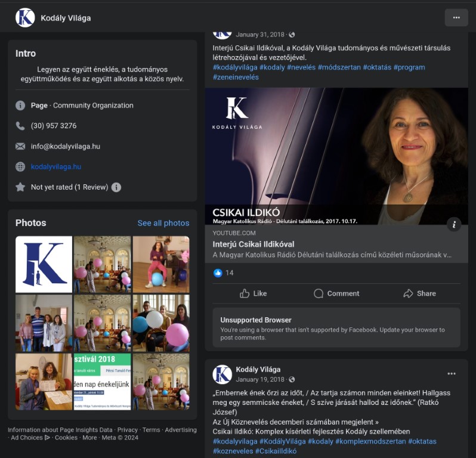Click the #komplexmodszertan hashtag
476x458 pixels.
click(370, 441)
